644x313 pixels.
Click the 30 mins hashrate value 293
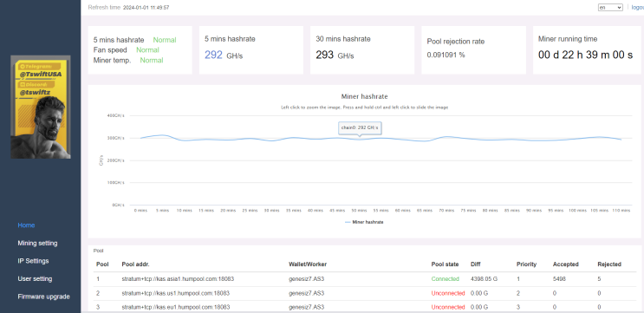324,55
